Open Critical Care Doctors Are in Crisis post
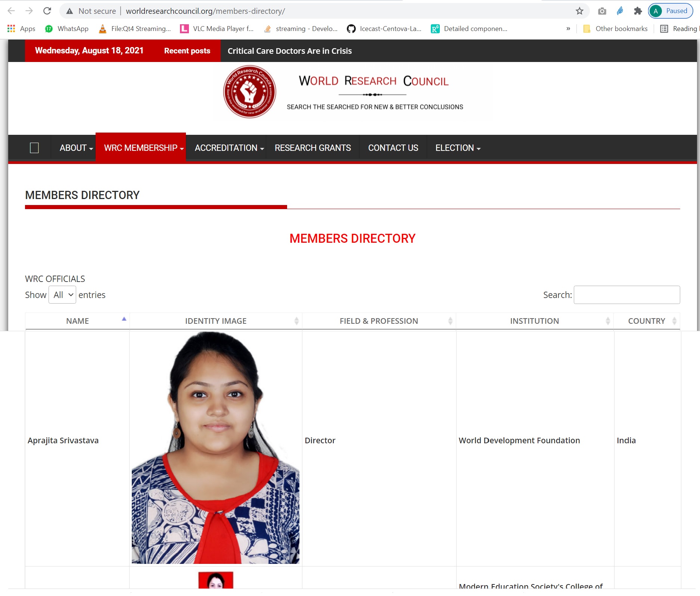700x596 pixels. pos(289,51)
